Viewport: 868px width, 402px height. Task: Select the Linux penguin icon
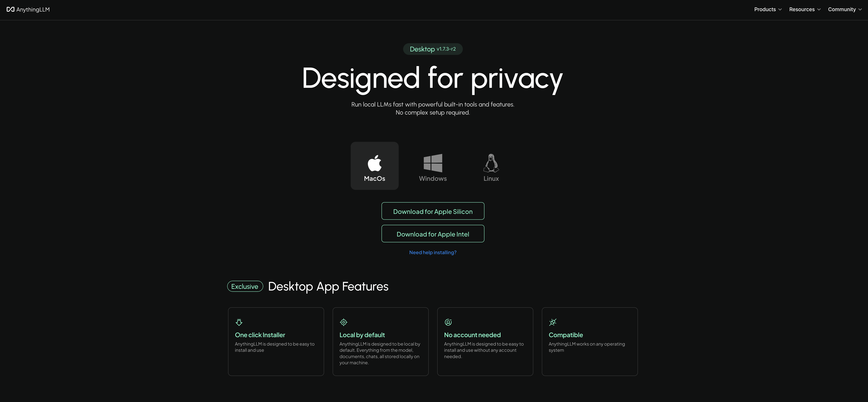click(491, 163)
